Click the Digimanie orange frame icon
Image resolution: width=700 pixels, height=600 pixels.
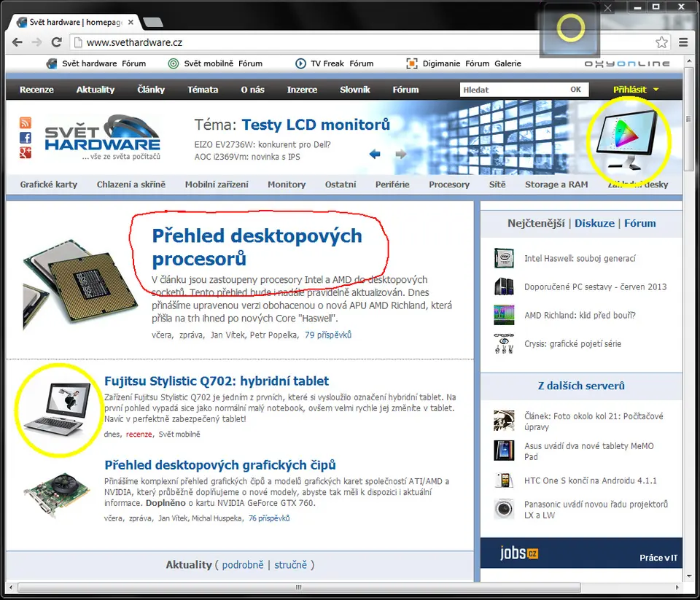pyautogui.click(x=412, y=63)
